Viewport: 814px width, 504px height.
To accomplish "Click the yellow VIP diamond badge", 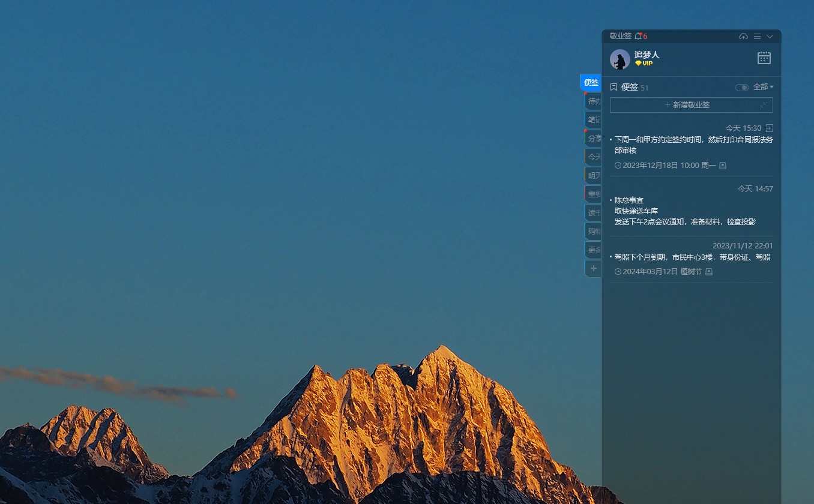I will coord(644,64).
